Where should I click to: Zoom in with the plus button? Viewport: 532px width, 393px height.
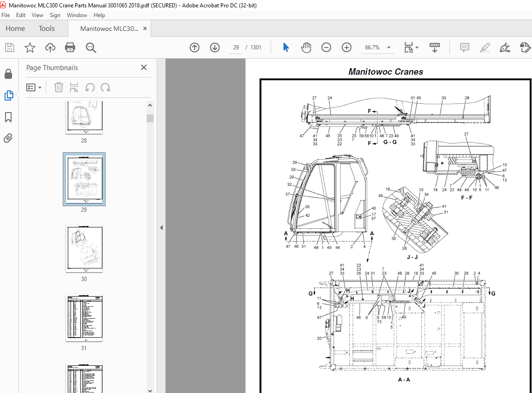click(x=346, y=48)
